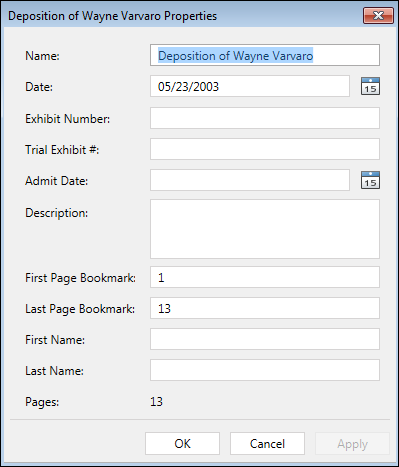Viewport: 399px width, 467px height.
Task: Click the "First Page Bookmark:" label
Action: [x=81, y=278]
